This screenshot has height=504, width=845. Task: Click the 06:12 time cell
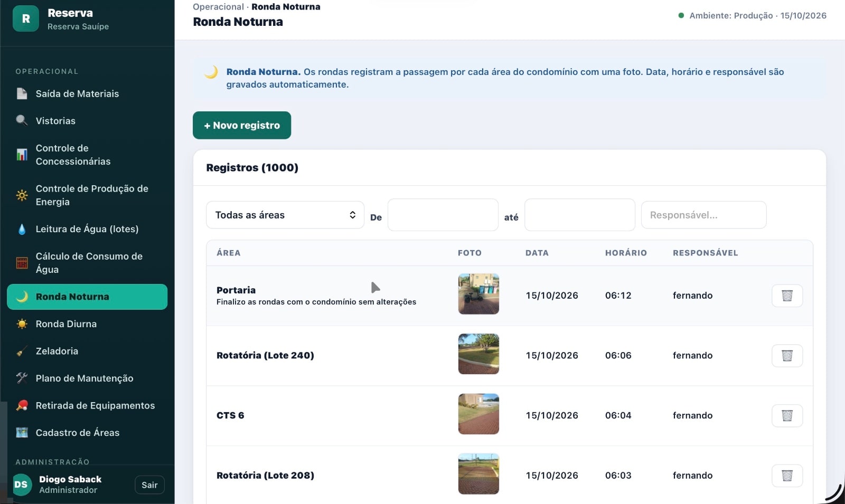(x=618, y=296)
